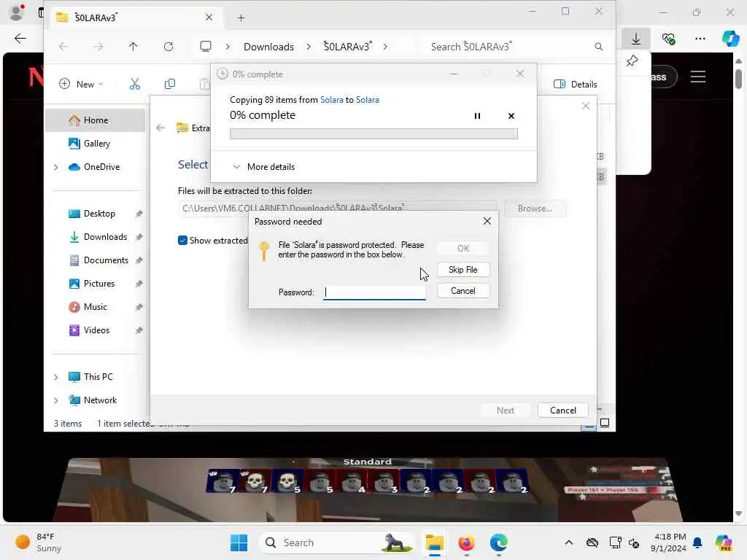Viewport: 747px width, 560px height.
Task: Click the pin icon in downloads flyout
Action: 632,61
